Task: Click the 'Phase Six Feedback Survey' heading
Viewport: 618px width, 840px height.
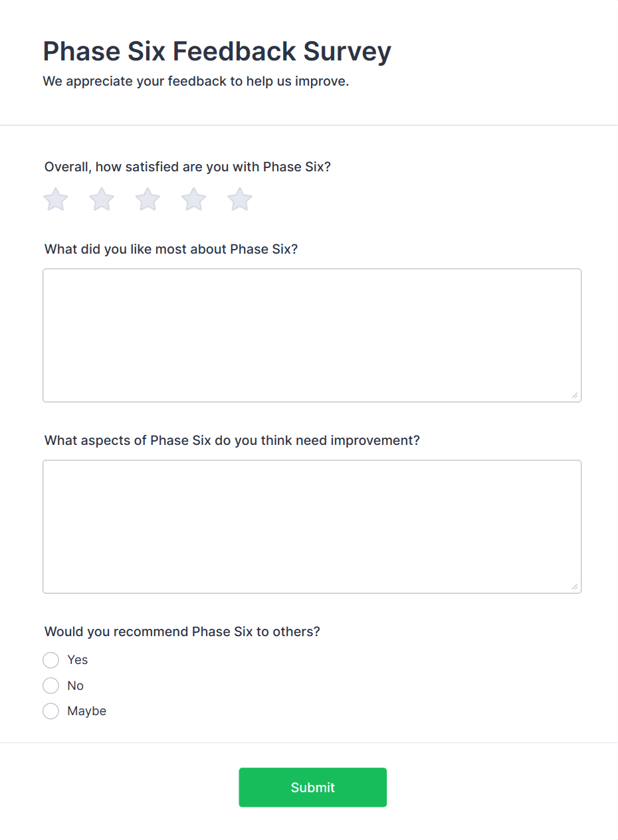Action: click(x=217, y=52)
